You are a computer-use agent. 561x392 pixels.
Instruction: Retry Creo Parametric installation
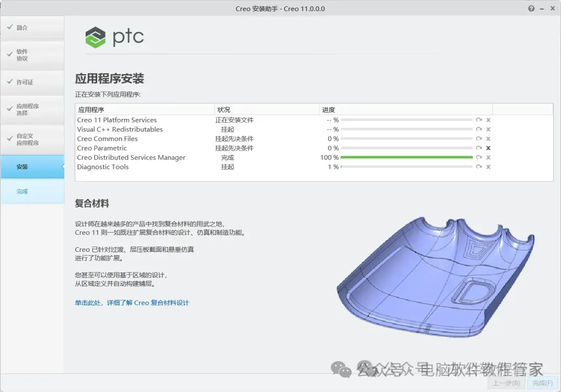pos(479,148)
